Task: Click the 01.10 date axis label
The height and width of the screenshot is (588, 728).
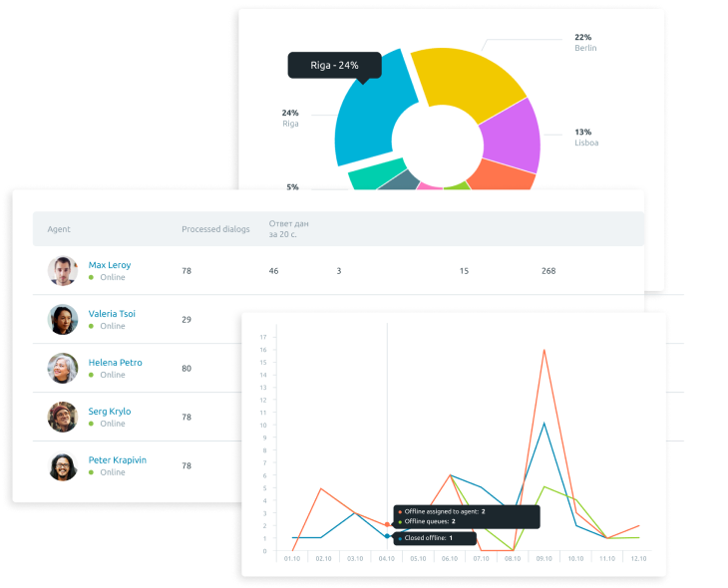Action: [x=293, y=559]
